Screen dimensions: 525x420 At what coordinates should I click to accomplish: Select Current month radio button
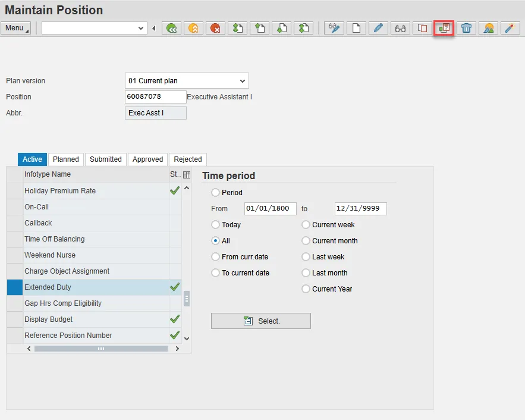(x=306, y=241)
